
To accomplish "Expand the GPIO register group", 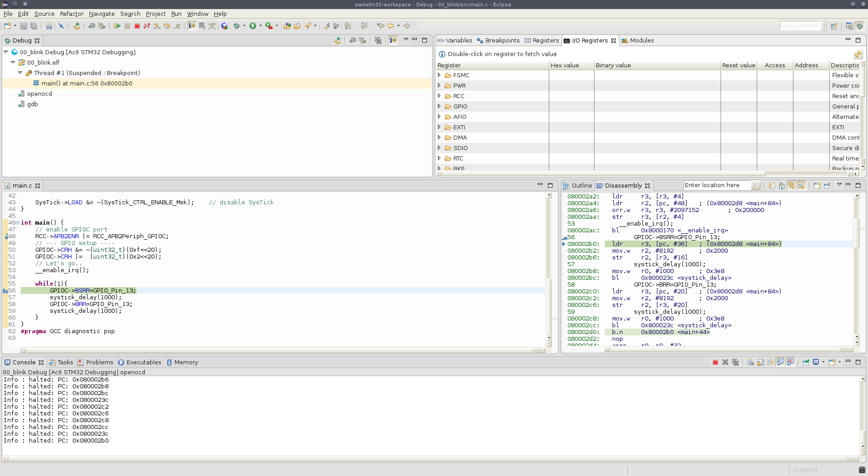I will 439,106.
